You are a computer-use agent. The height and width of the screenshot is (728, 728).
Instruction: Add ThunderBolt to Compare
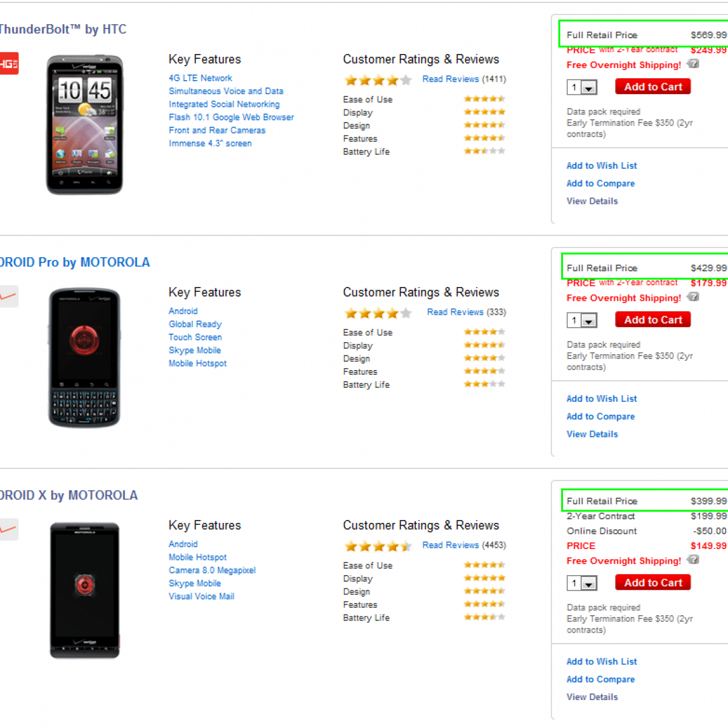pyautogui.click(x=600, y=183)
